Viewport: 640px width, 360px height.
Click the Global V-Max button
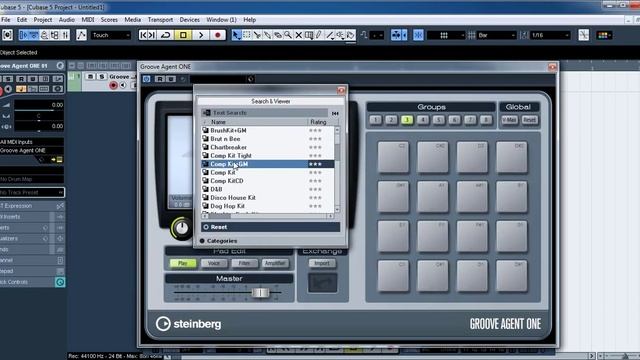pyautogui.click(x=509, y=120)
